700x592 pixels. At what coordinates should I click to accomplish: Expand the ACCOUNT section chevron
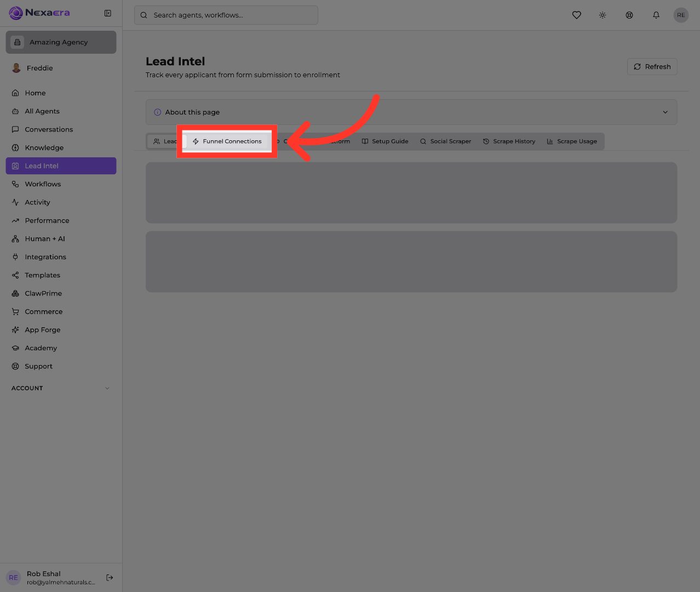pyautogui.click(x=107, y=388)
